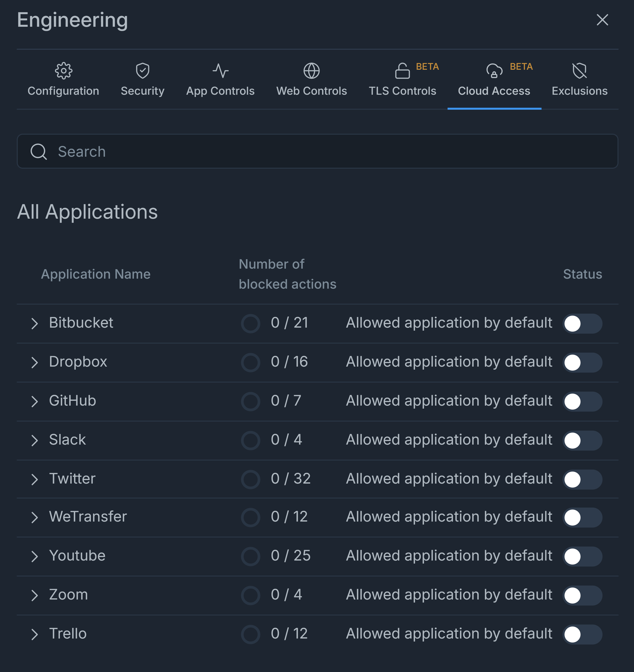The width and height of the screenshot is (634, 672).
Task: Click the TLS Controls padlock icon
Action: pos(402,71)
